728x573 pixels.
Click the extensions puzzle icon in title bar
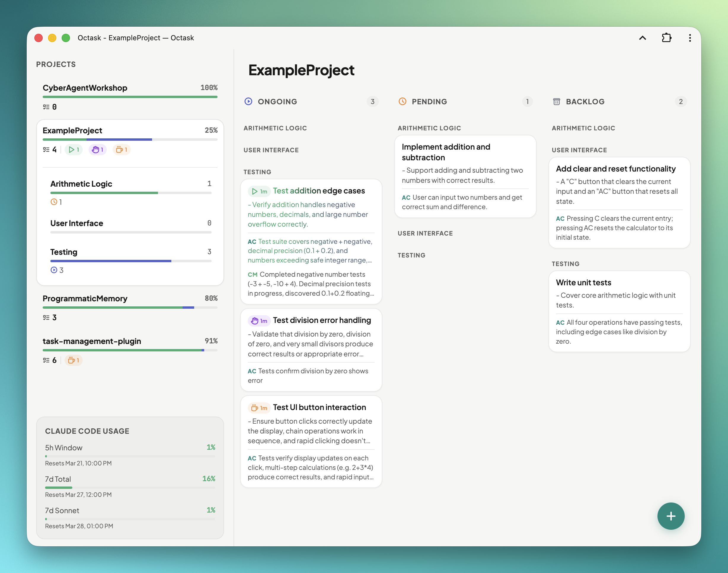tap(666, 38)
